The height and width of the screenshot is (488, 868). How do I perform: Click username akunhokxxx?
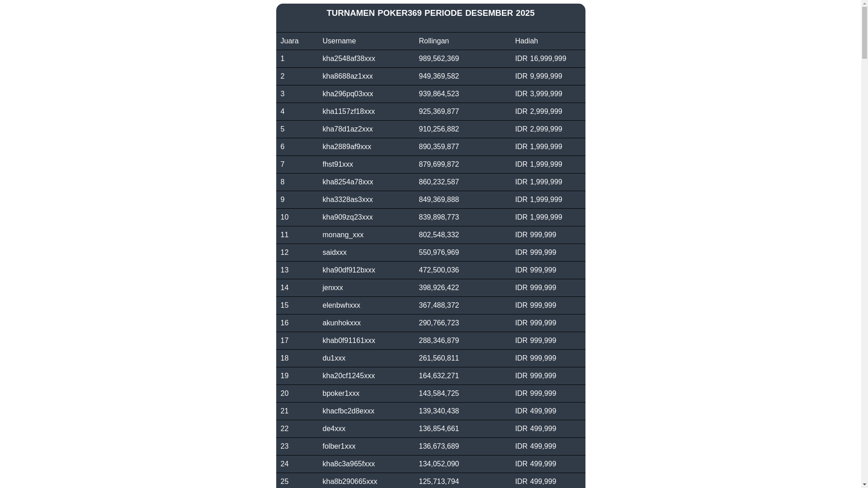click(341, 323)
